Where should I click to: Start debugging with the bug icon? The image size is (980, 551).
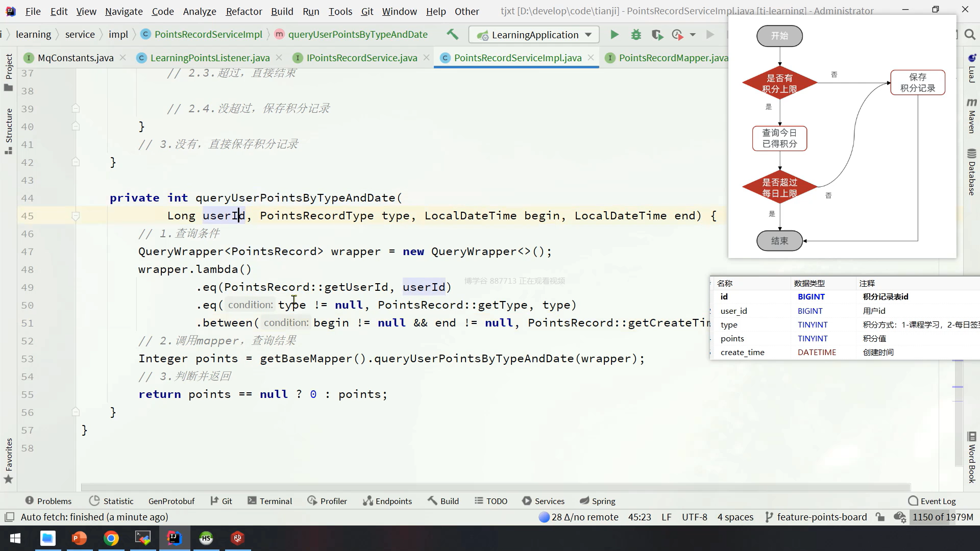[636, 35]
